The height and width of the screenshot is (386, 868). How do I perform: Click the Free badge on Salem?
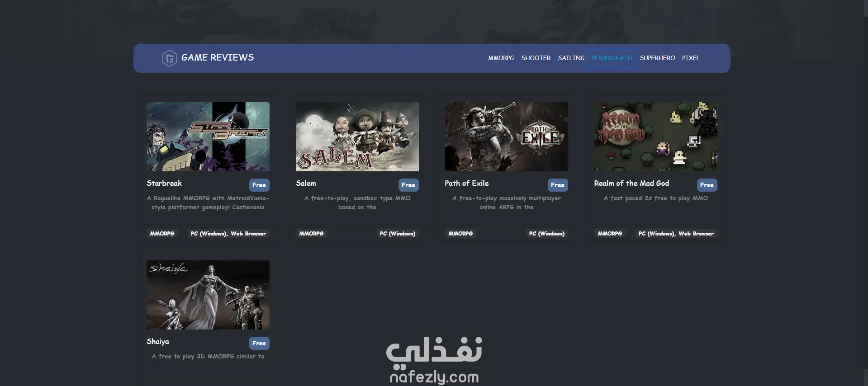[x=408, y=185]
